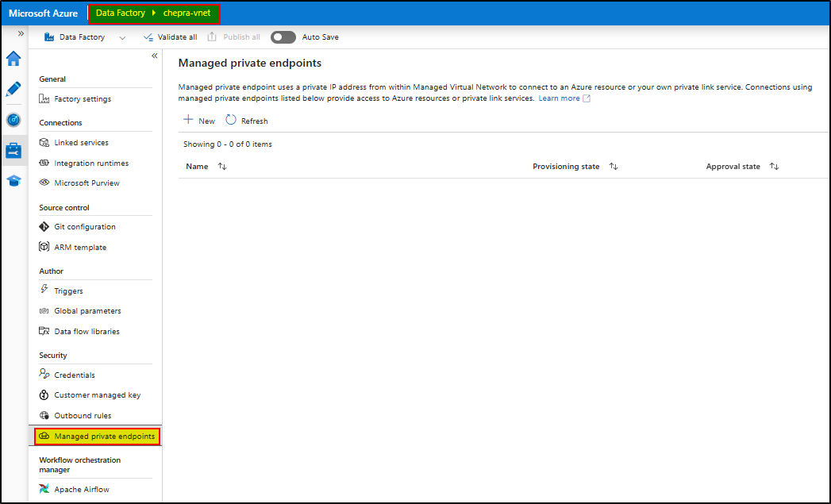Open the Home icon in left rail
Image resolution: width=831 pixels, height=504 pixels.
(13, 58)
